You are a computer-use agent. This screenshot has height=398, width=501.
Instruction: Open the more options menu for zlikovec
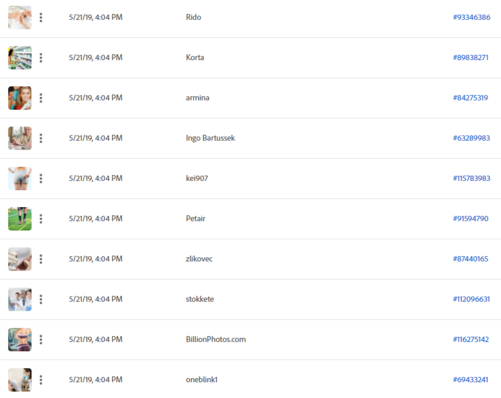[41, 259]
